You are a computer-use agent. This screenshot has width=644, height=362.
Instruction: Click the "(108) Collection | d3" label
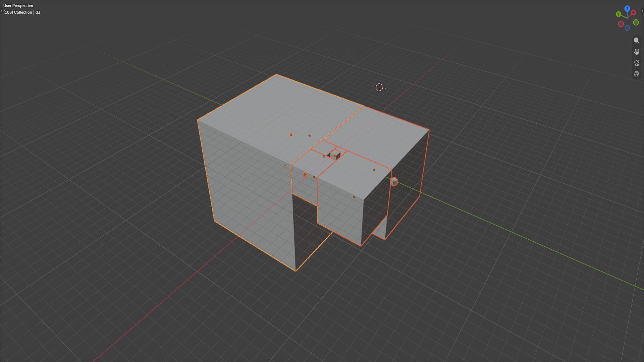pos(22,12)
